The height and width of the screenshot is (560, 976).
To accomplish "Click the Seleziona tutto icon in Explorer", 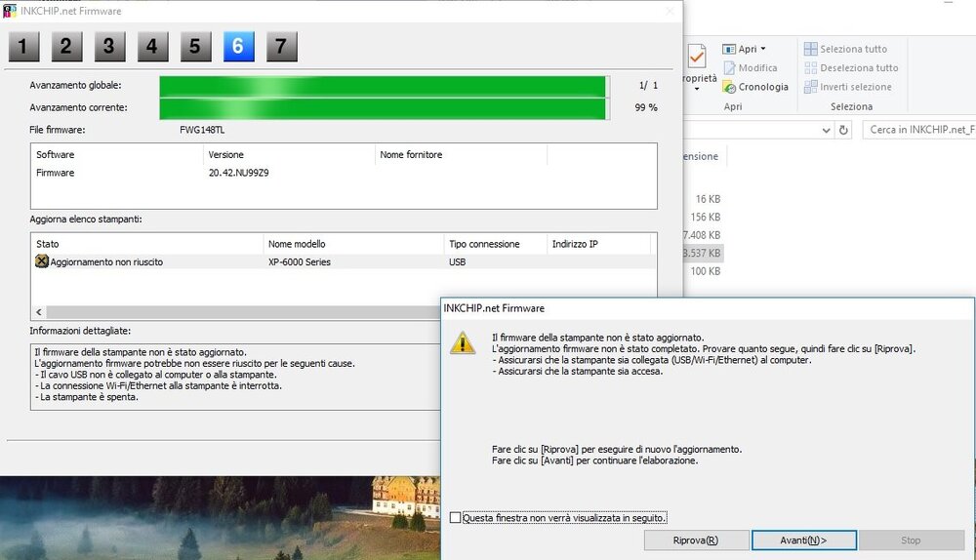I will pos(810,49).
